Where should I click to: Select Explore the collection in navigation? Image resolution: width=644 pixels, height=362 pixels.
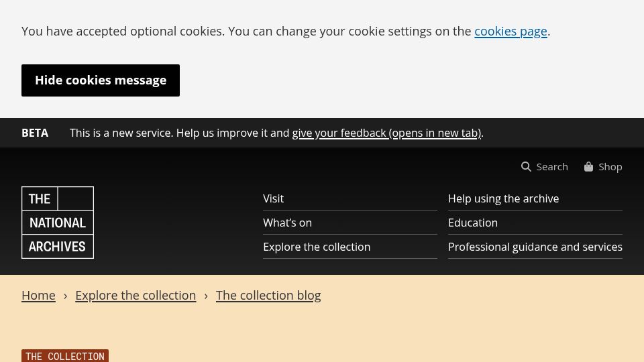(x=317, y=247)
